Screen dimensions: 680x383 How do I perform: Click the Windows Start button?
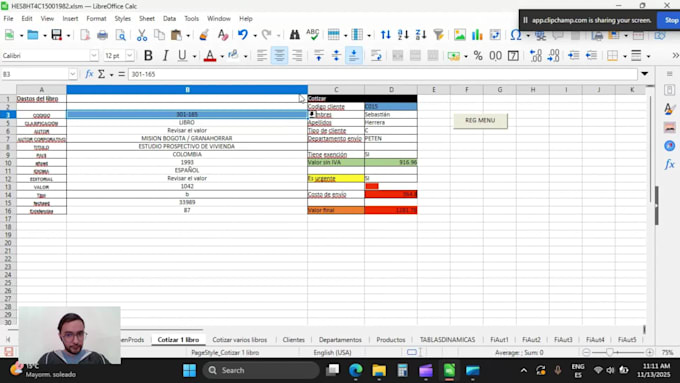tap(190, 370)
